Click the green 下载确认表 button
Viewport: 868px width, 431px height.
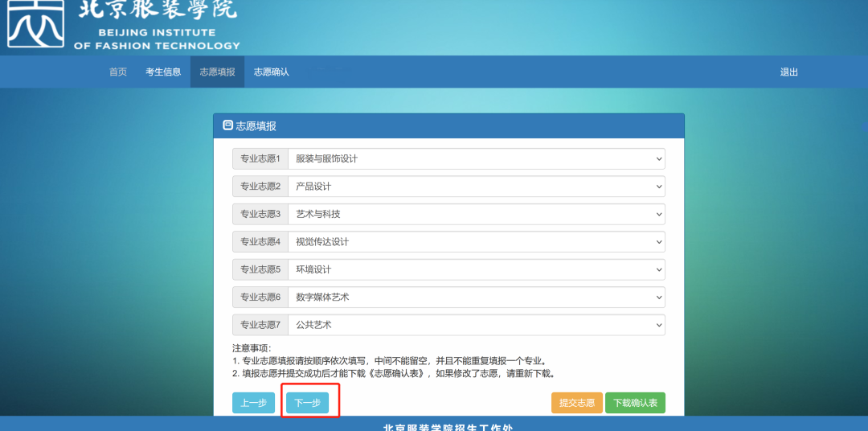tap(636, 403)
